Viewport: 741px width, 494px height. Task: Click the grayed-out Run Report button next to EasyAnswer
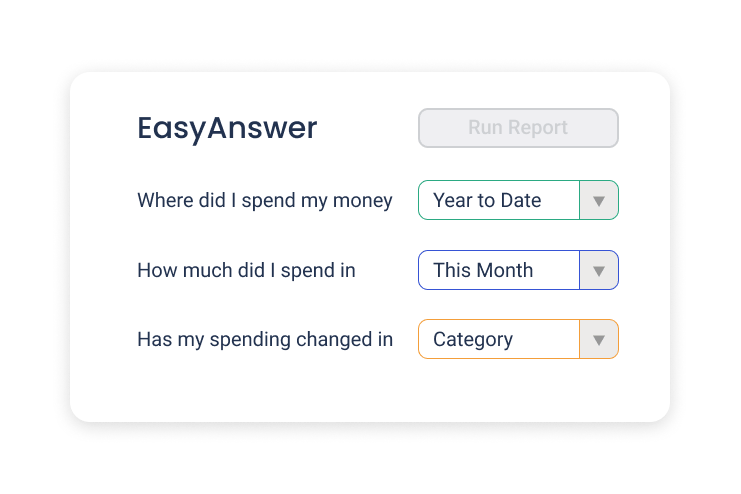tap(518, 128)
